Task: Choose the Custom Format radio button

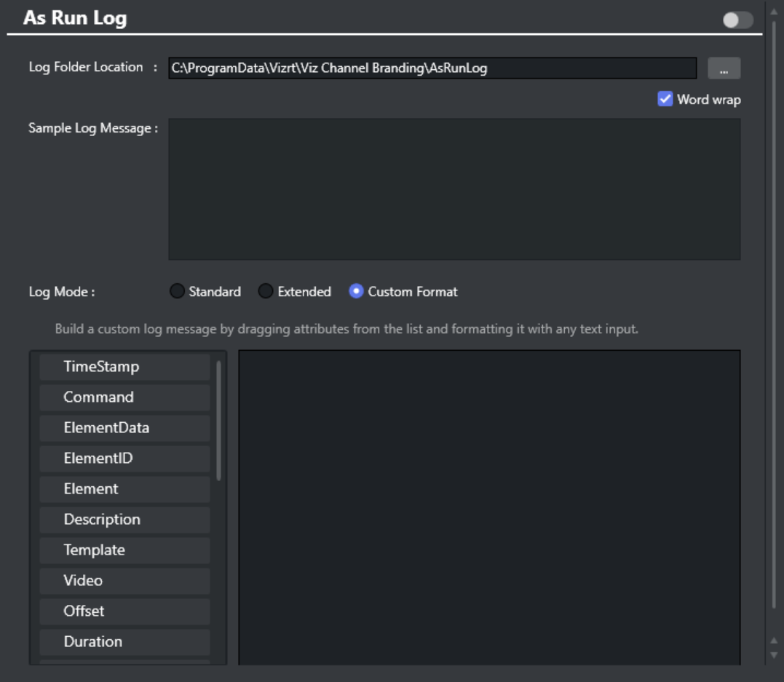Action: 356,292
